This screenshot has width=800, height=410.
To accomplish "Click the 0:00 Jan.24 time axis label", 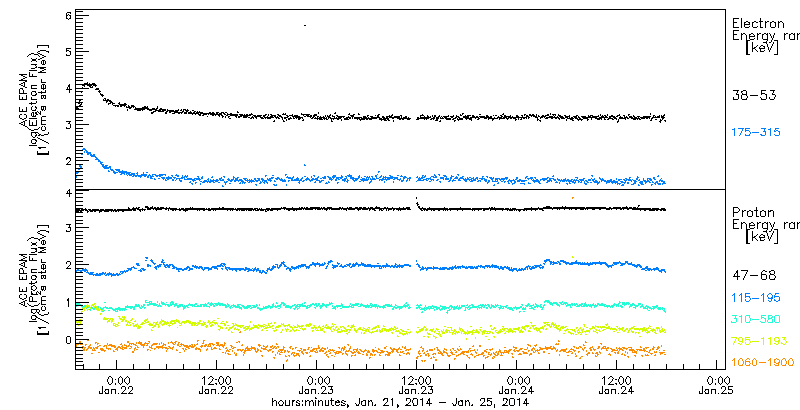I will tap(516, 386).
